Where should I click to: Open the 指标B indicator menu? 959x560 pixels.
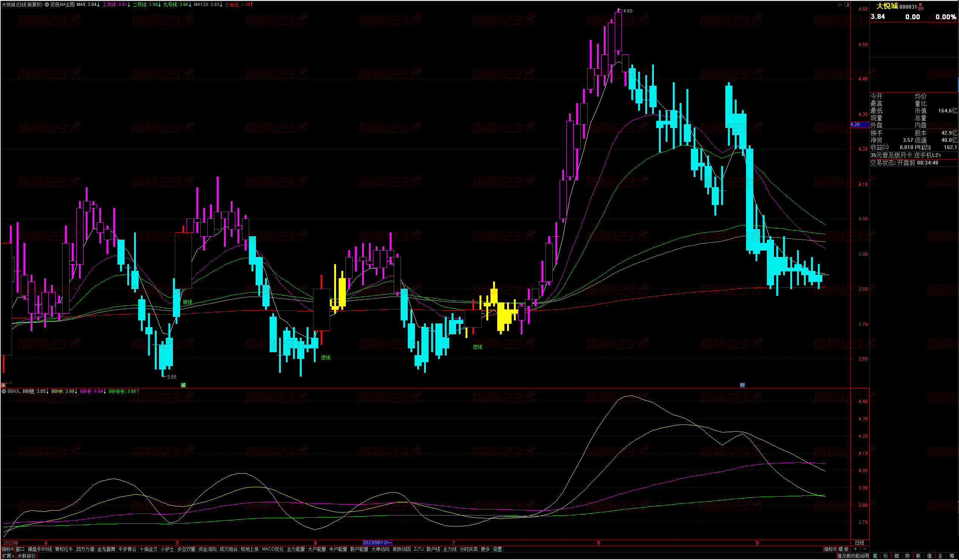830,549
